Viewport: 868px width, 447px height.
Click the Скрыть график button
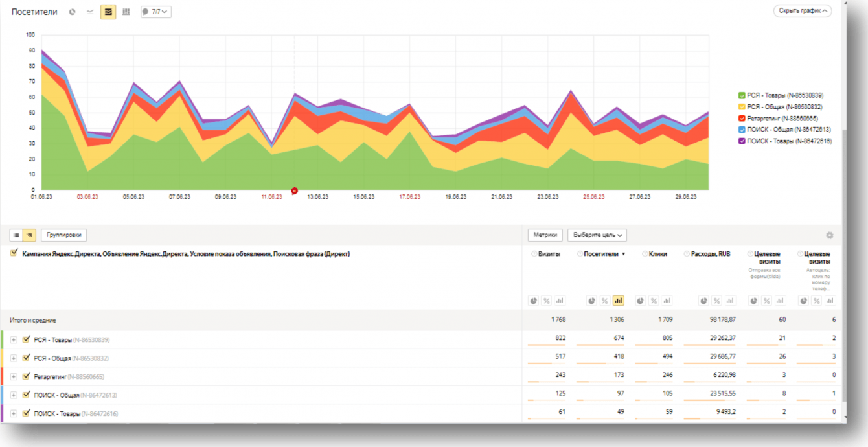[x=802, y=11]
